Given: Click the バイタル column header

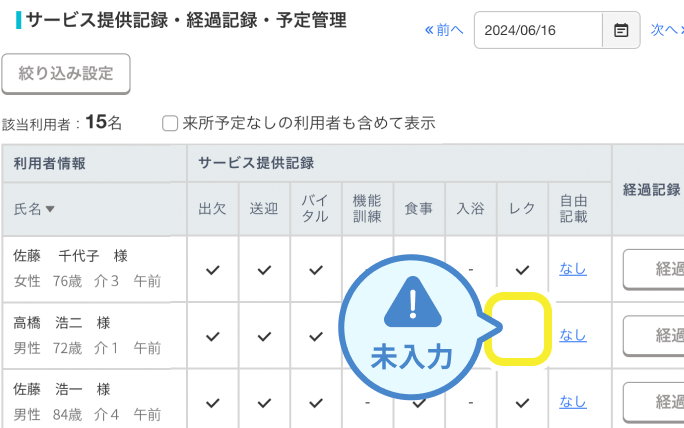Looking at the screenshot, I should pyautogui.click(x=315, y=209).
